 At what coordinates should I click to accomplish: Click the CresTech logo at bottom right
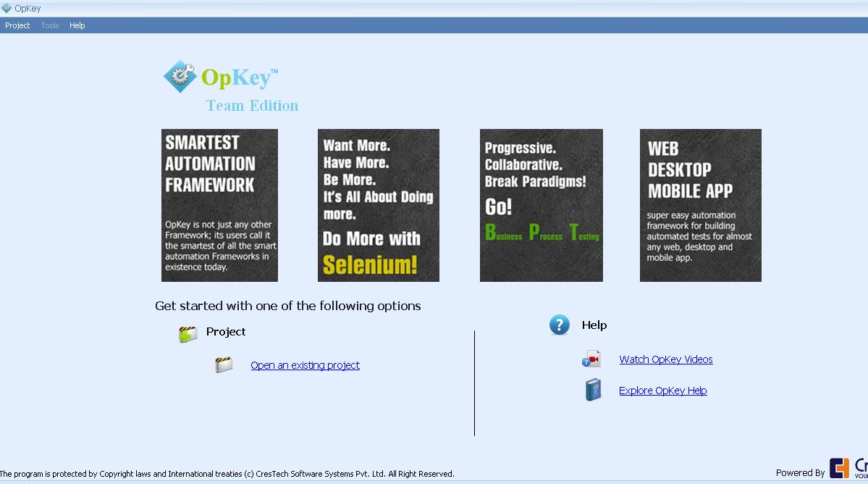click(x=848, y=468)
